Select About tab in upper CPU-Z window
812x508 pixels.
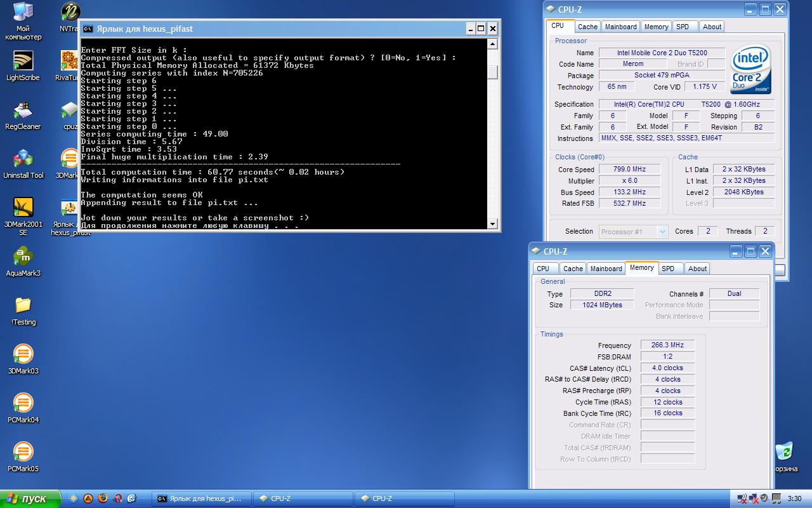(x=712, y=27)
